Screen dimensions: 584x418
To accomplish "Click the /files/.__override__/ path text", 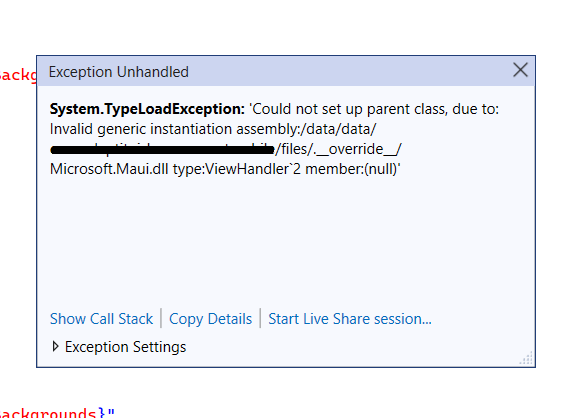I will pyautogui.click(x=339, y=149).
